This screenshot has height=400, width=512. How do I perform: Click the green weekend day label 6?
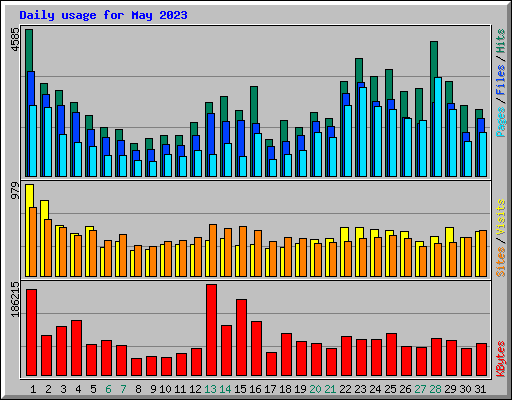(108, 389)
